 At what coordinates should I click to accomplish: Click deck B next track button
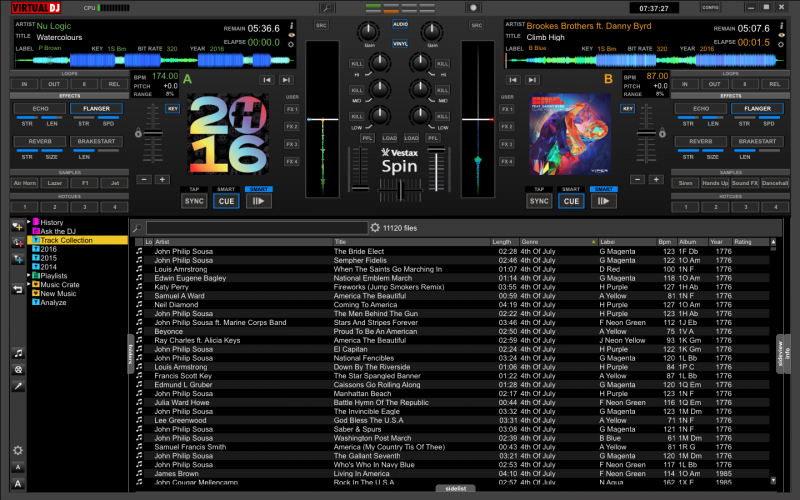[x=532, y=80]
